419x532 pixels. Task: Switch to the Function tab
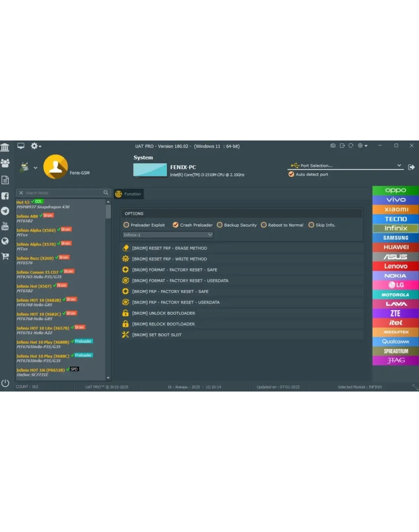129,194
